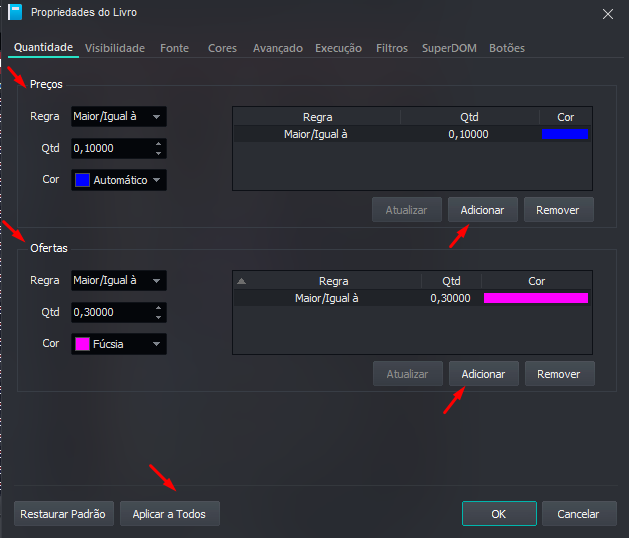Click Adicionar in Ofertas section

483,374
